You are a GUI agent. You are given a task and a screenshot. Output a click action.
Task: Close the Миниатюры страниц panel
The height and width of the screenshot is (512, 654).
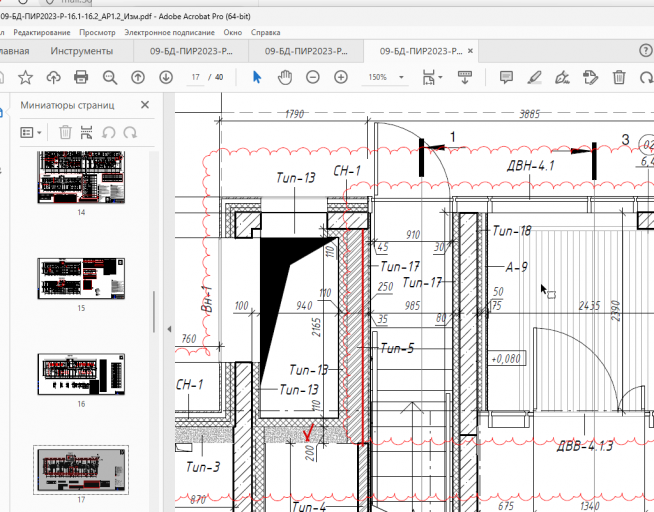[x=145, y=105]
